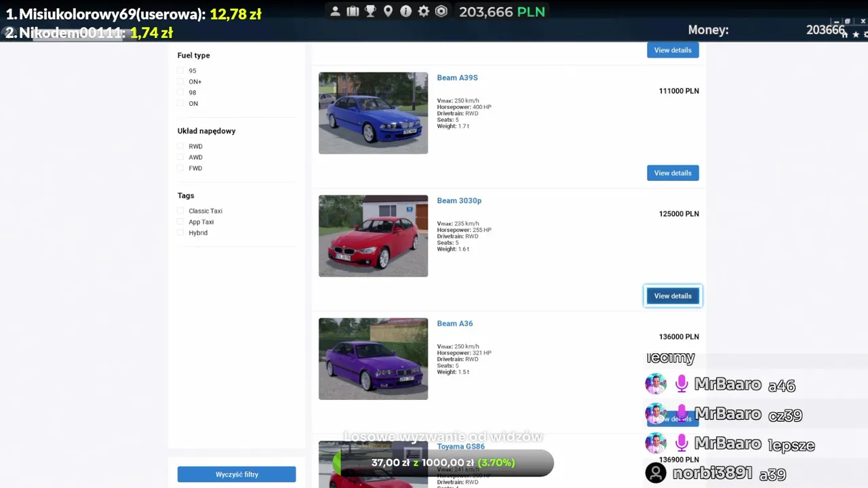Open the settings gear icon
The image size is (868, 488).
[x=423, y=12]
